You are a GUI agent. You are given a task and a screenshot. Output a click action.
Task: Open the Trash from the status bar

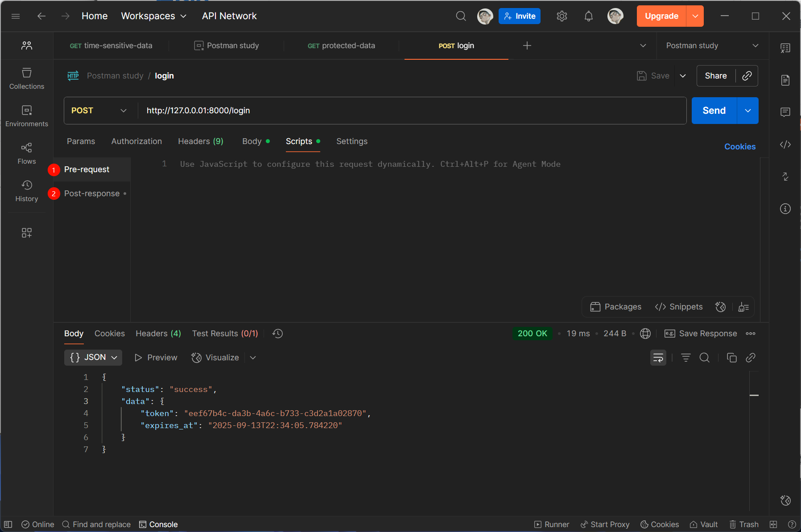click(744, 524)
